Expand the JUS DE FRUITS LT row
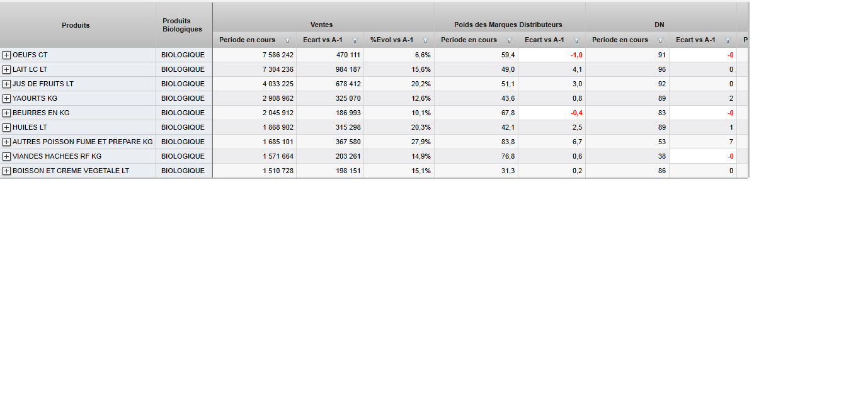This screenshot has width=868, height=396. click(7, 84)
